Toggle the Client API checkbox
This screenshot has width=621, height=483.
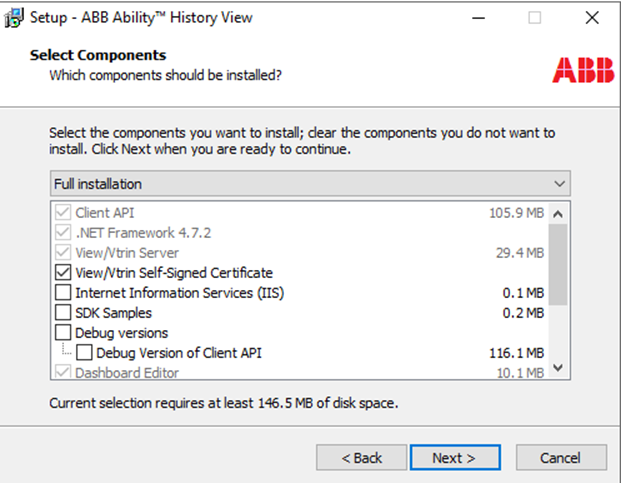[x=63, y=213]
